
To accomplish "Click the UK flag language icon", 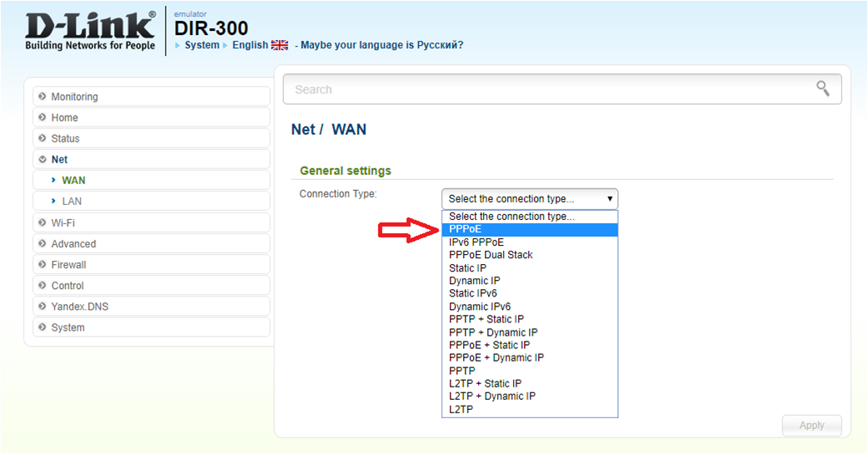I will [x=279, y=45].
